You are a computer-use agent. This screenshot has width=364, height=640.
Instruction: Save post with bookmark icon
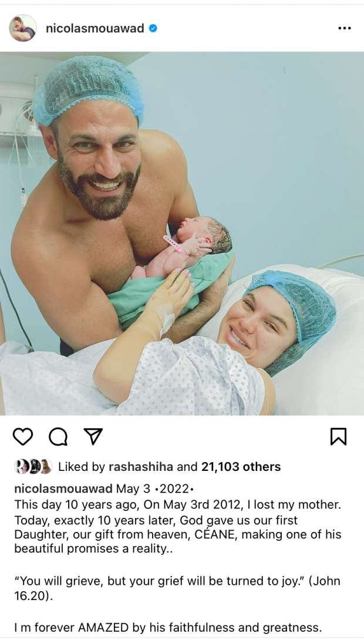click(x=338, y=437)
